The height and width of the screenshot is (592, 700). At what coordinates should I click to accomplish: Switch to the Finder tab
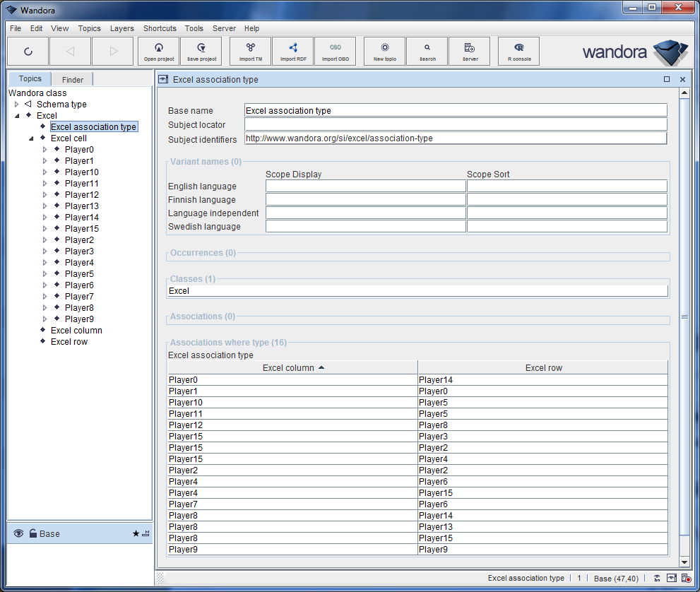(73, 80)
